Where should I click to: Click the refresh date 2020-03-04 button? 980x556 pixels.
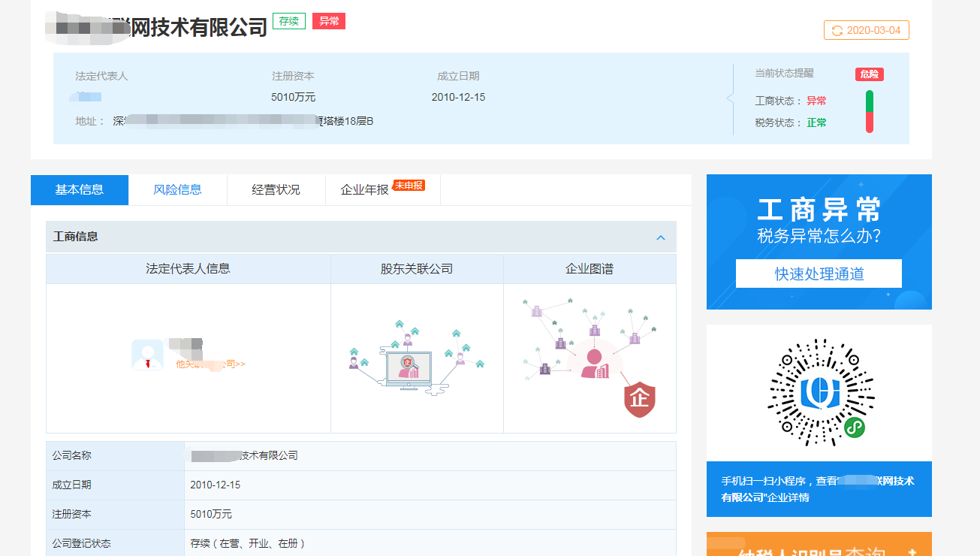(866, 30)
